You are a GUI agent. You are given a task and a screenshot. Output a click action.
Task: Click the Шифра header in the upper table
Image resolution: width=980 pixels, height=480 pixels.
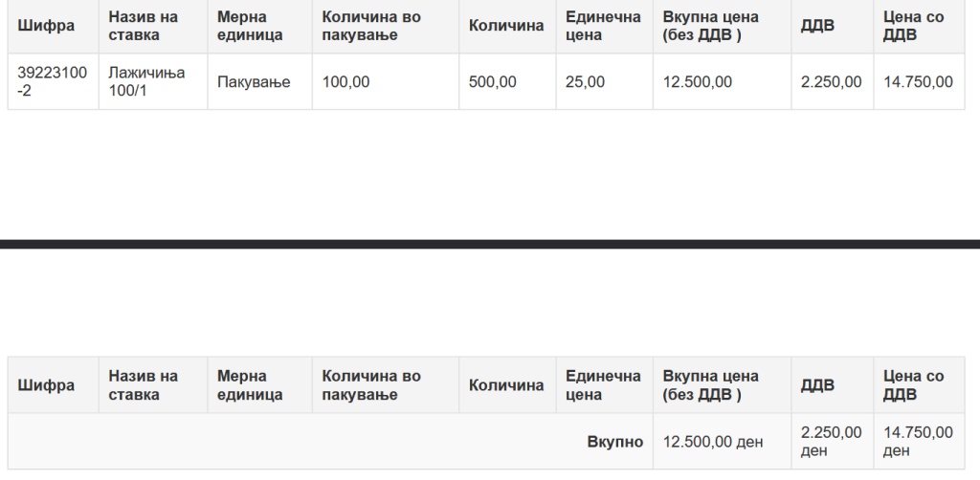tap(46, 26)
